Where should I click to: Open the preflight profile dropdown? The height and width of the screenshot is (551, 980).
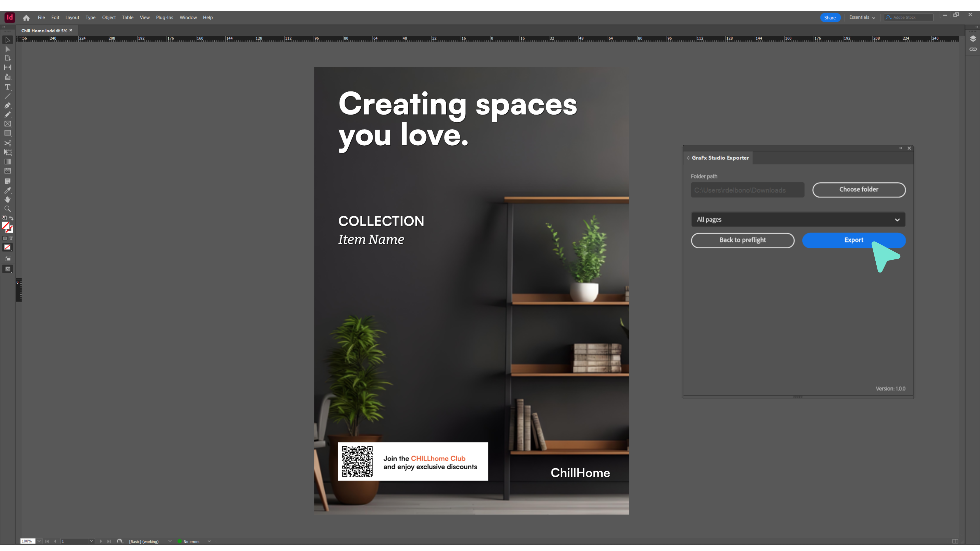coord(170,541)
